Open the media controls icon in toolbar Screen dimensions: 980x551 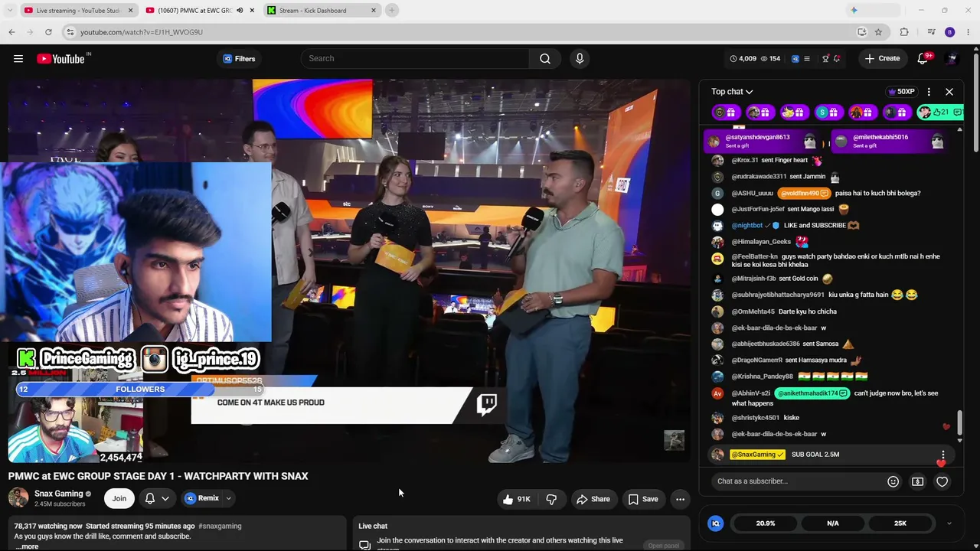[931, 32]
